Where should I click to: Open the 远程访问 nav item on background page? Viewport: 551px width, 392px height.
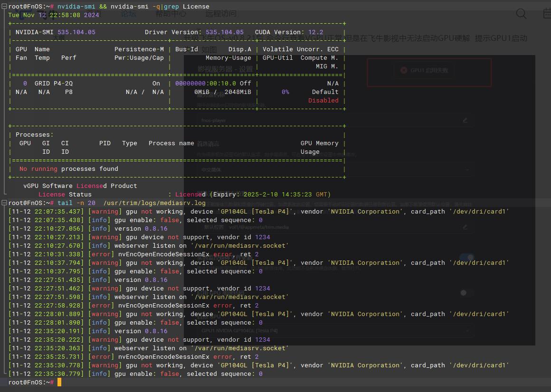coord(221,14)
